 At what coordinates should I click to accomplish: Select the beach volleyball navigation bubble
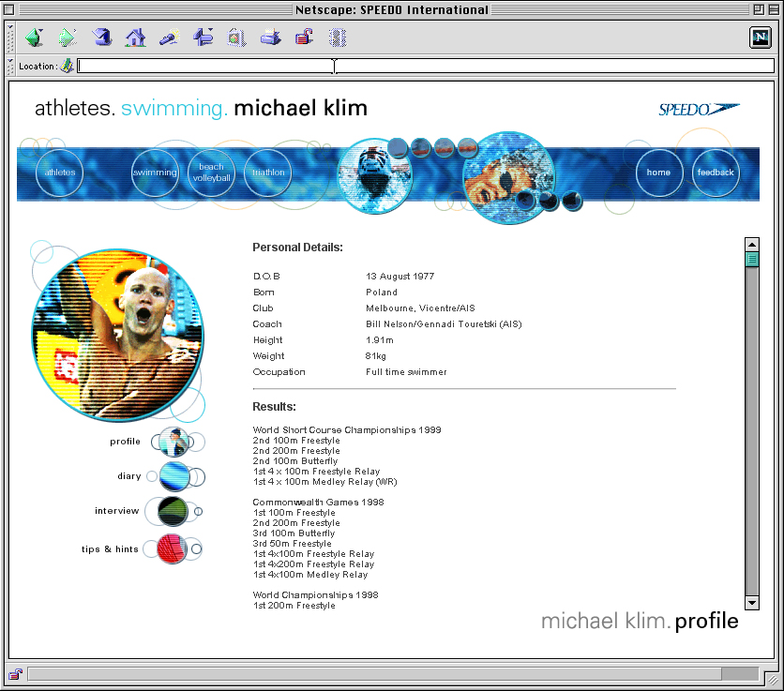[211, 173]
